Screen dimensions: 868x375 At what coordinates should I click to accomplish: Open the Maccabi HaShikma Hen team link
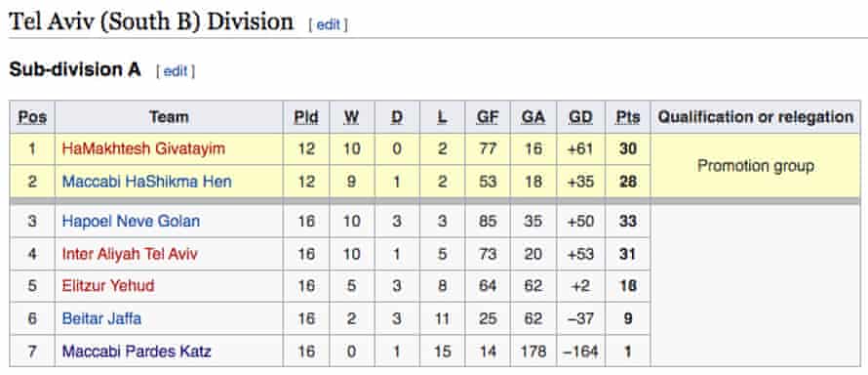[x=146, y=182]
